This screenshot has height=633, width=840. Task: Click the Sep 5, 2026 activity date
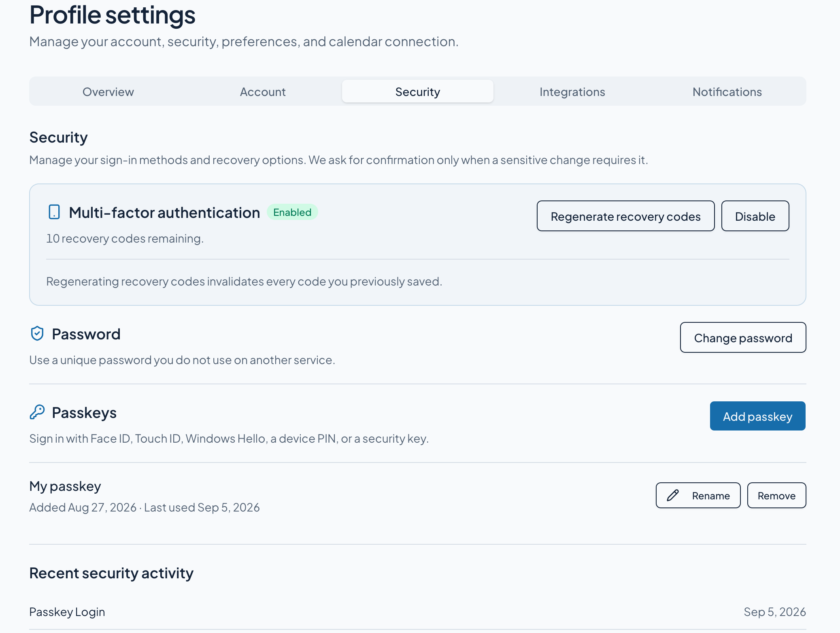[x=774, y=612]
